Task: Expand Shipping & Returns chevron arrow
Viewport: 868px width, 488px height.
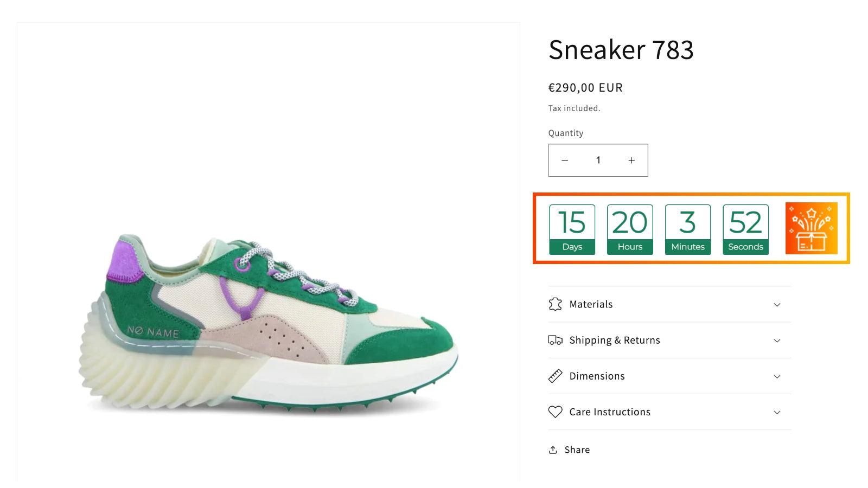Action: coord(777,341)
